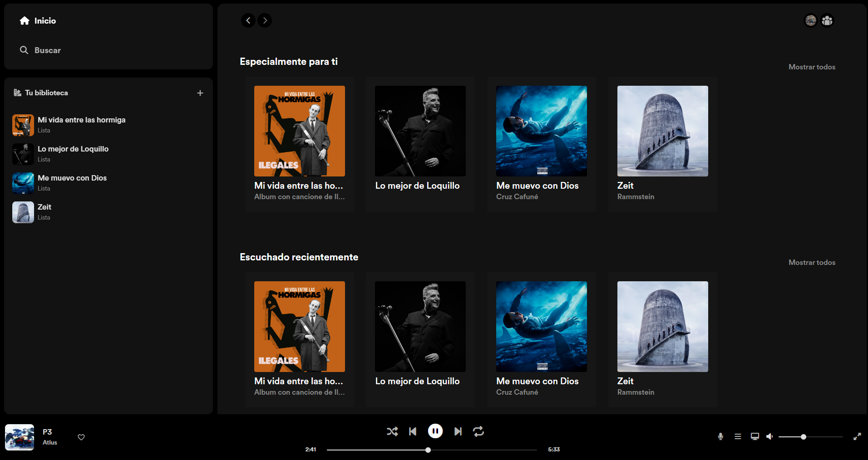Viewport: 868px width, 460px height.
Task: Open Me muevo con Dios cover in Especialmente para ti
Action: (x=542, y=131)
